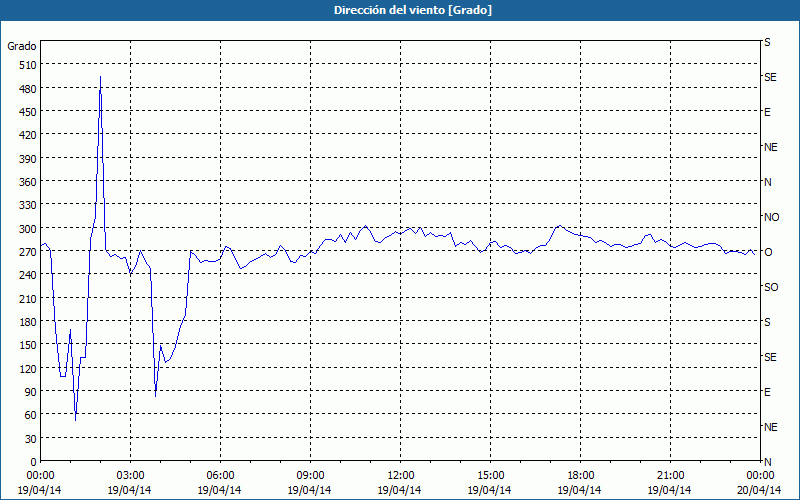800x500 pixels.
Task: Select the 60 y-axis value
Action: 31,415
